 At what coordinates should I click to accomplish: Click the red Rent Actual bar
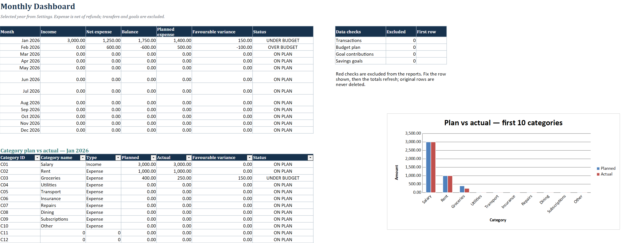[450, 184]
